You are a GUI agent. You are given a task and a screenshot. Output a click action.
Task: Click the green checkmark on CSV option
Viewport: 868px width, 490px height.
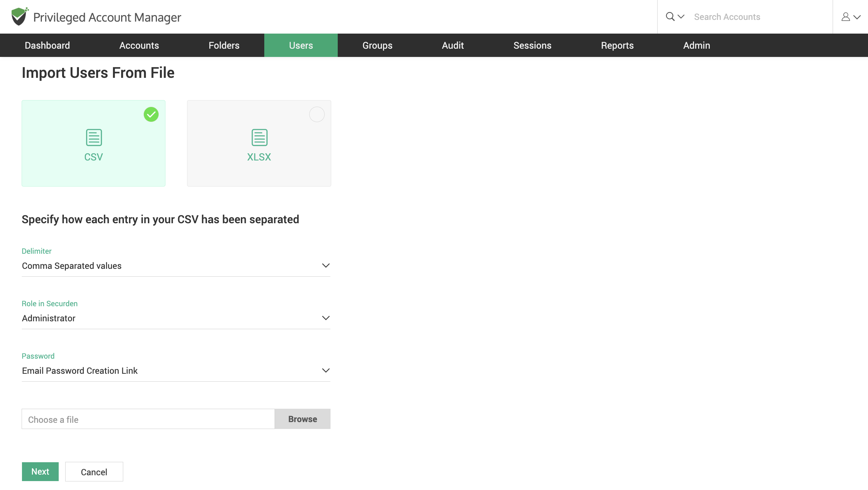pos(151,114)
